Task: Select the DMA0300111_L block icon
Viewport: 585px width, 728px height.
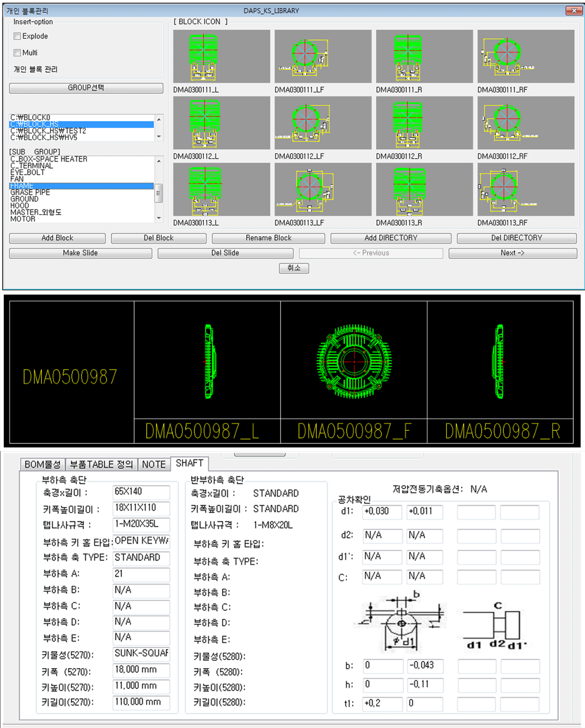Action: pos(221,57)
